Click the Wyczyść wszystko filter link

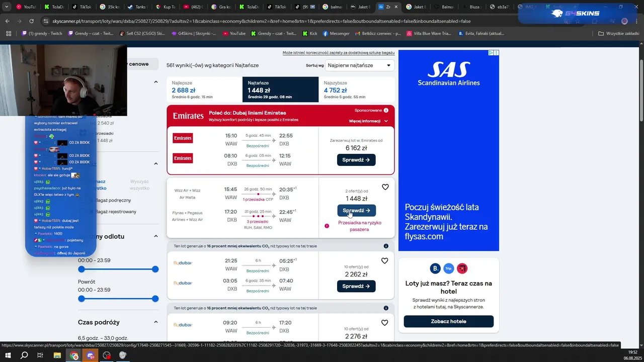click(x=140, y=185)
